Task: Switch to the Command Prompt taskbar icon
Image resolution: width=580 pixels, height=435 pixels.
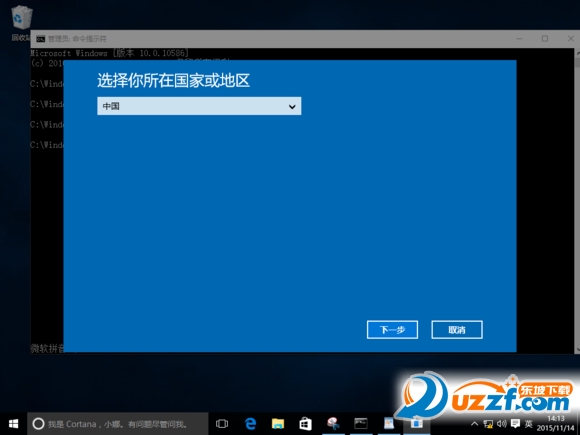Action: coord(361,424)
